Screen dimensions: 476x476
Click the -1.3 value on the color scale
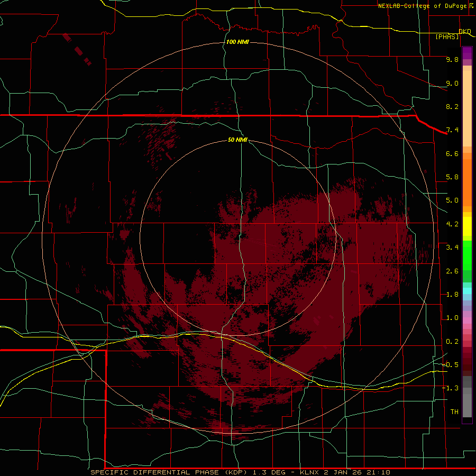[450, 388]
